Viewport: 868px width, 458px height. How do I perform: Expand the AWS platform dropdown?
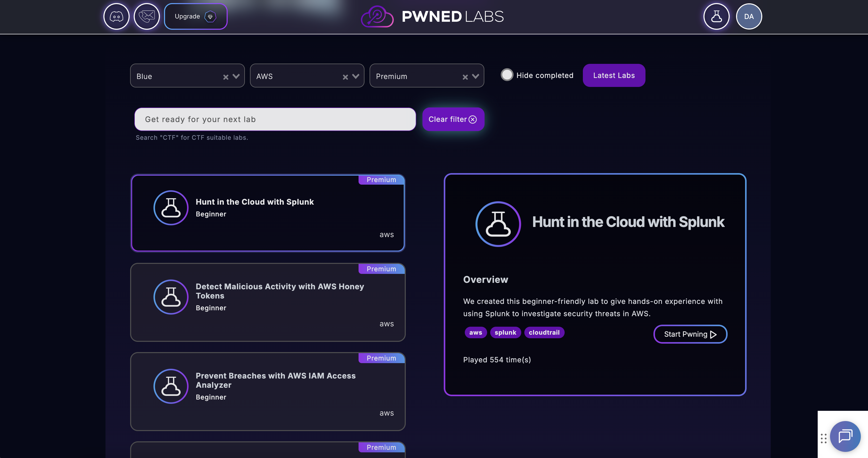[x=355, y=76]
